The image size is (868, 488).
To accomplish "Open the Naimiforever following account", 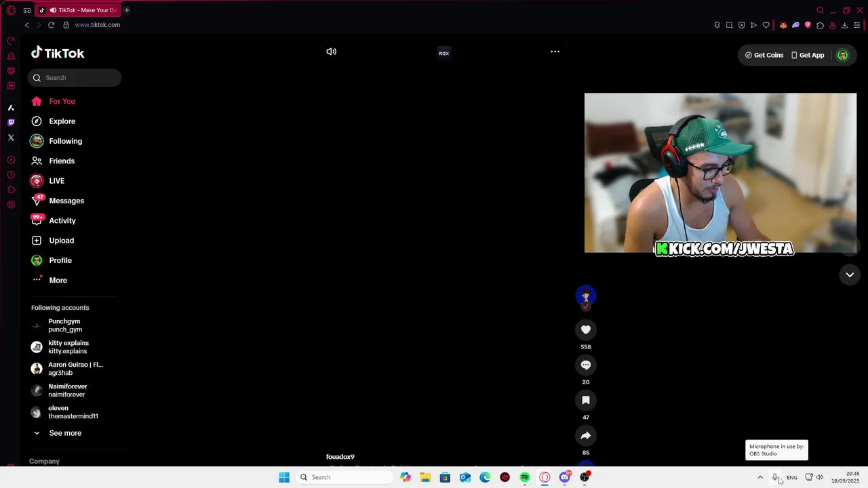I will click(68, 390).
